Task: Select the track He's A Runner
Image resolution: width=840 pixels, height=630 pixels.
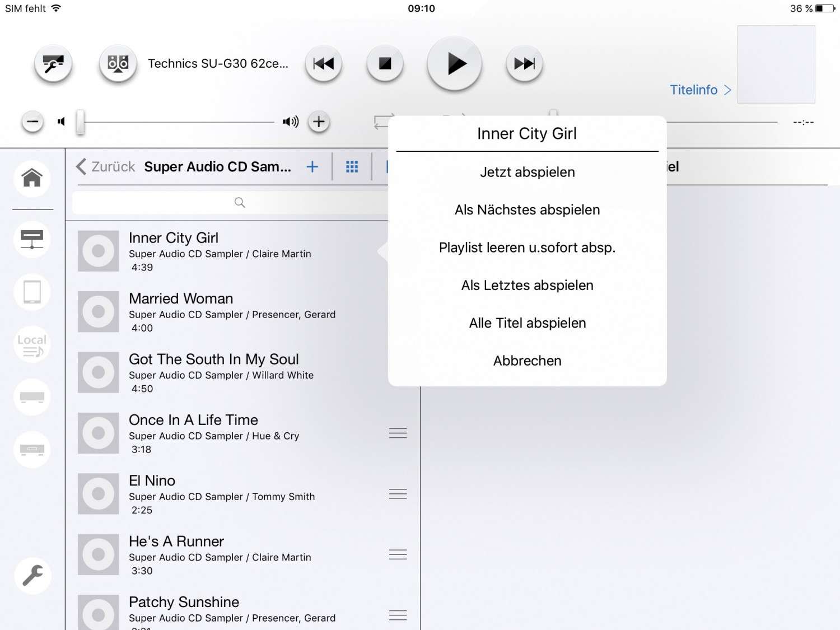Action: click(242, 555)
